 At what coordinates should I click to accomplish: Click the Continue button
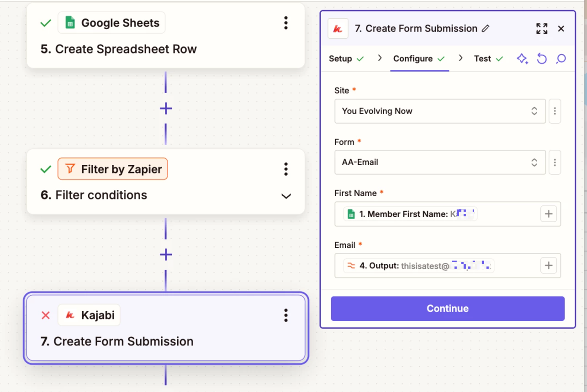(x=448, y=308)
